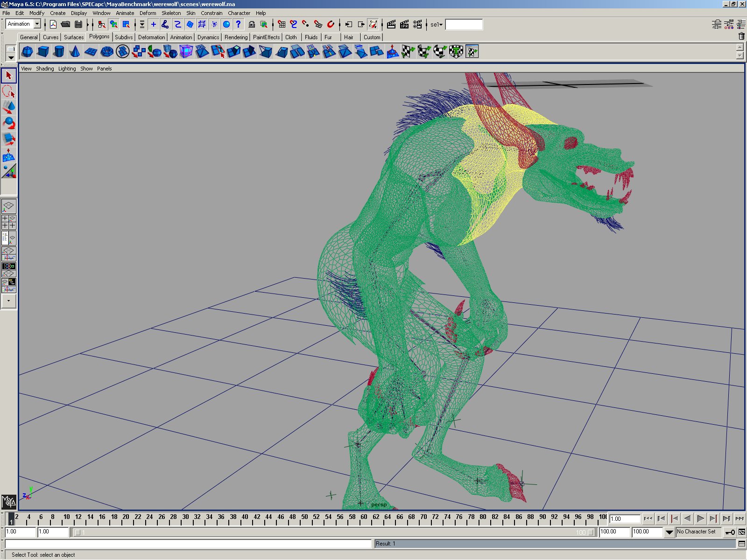Toggle Snap to points icon

(306, 24)
